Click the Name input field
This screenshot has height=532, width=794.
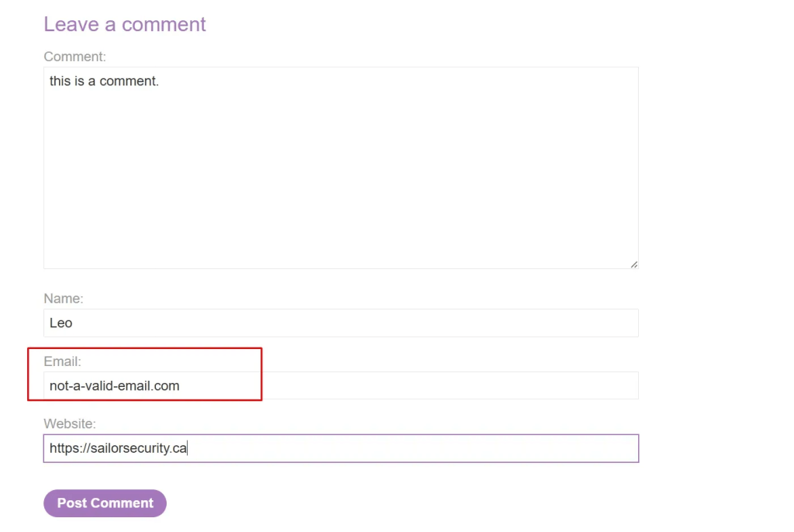tap(340, 323)
